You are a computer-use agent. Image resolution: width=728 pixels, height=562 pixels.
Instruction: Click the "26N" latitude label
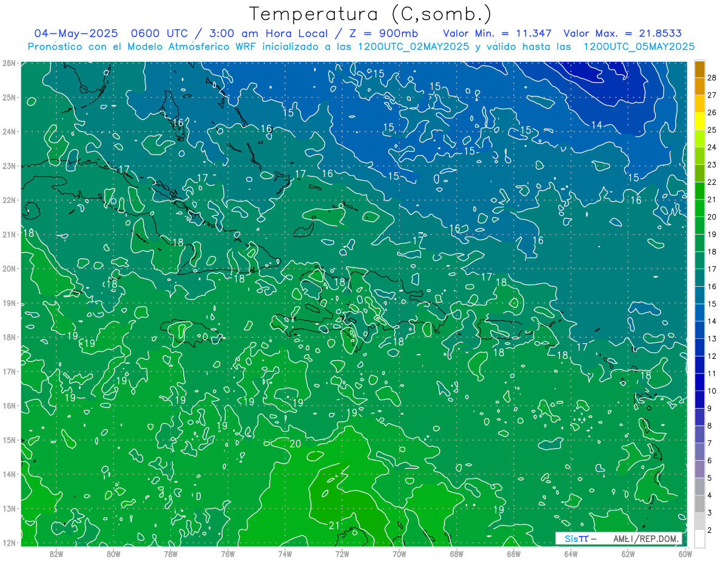8,62
